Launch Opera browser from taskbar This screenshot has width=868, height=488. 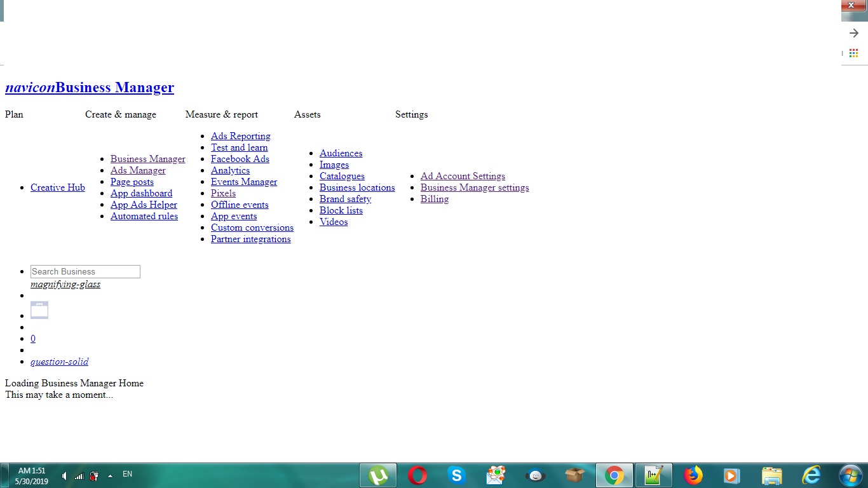click(x=417, y=475)
